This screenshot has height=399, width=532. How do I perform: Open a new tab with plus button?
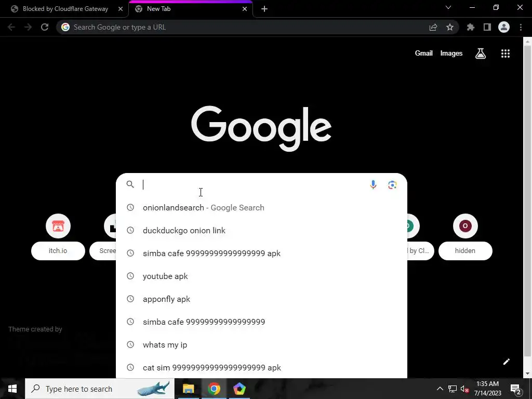pyautogui.click(x=264, y=9)
